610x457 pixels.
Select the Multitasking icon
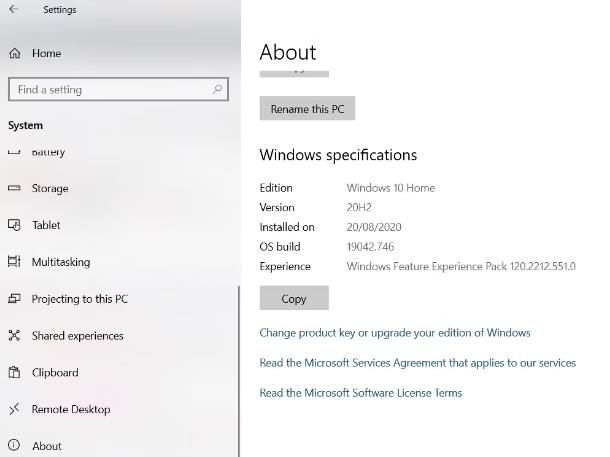click(x=14, y=261)
